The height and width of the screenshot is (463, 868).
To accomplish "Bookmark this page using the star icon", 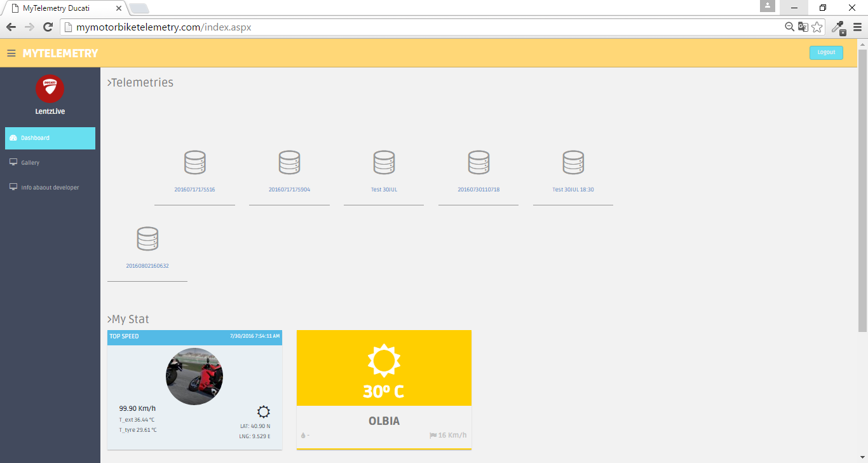I will (817, 27).
